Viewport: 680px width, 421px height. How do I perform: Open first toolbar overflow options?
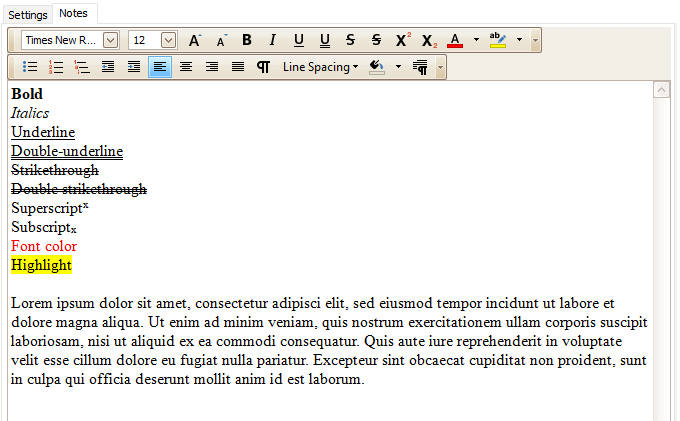click(536, 40)
